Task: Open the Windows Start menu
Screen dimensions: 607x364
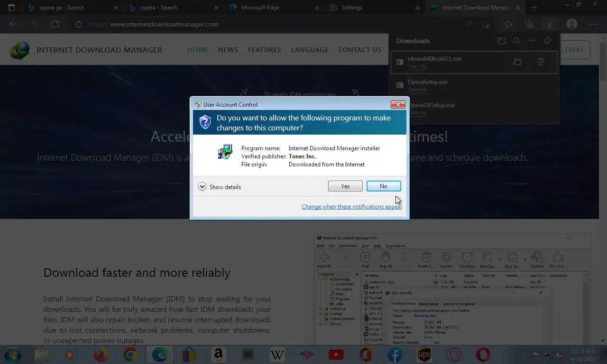Action: pos(12,355)
